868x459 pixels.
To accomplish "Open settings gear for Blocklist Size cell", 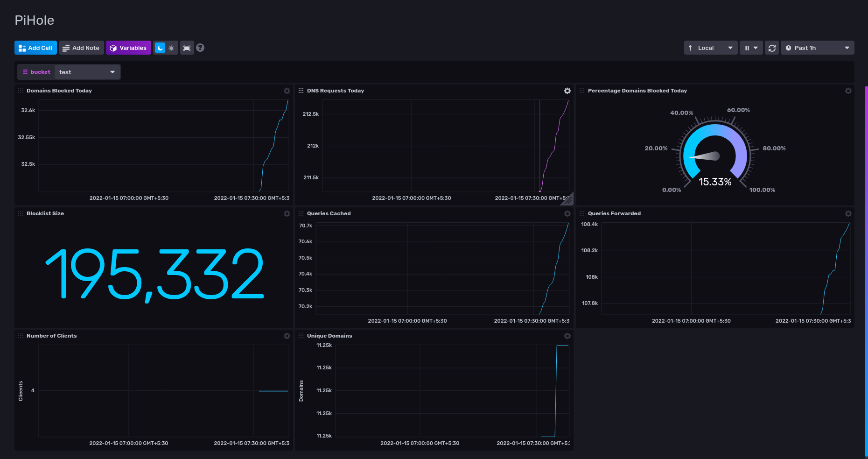I will (287, 213).
